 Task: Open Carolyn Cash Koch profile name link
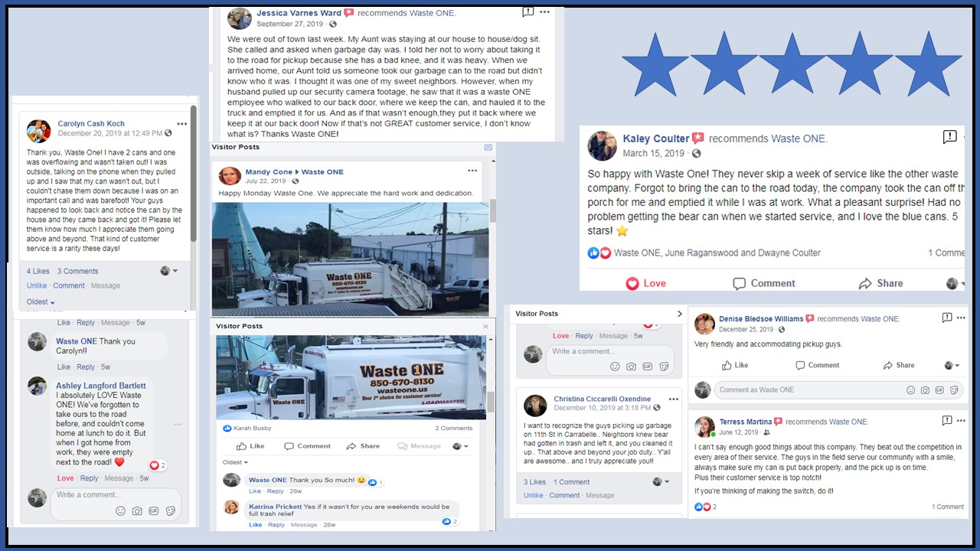click(x=91, y=124)
